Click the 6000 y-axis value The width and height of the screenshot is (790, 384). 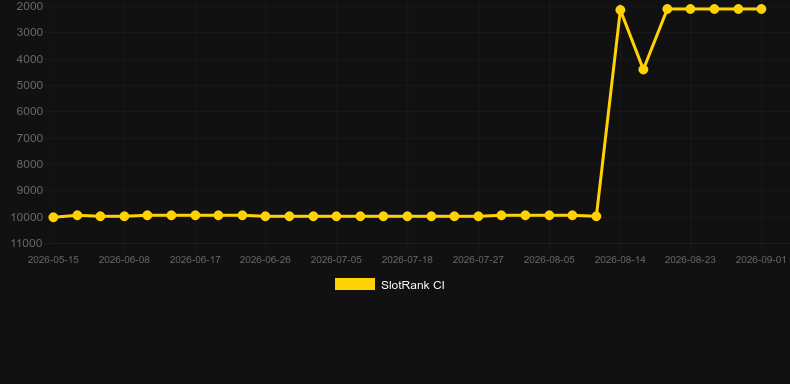[30, 111]
